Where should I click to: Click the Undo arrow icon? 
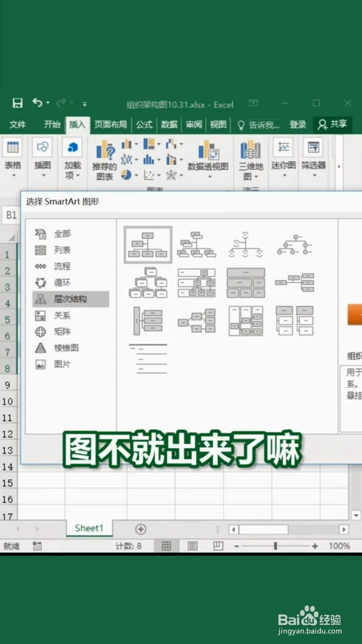pos(37,103)
